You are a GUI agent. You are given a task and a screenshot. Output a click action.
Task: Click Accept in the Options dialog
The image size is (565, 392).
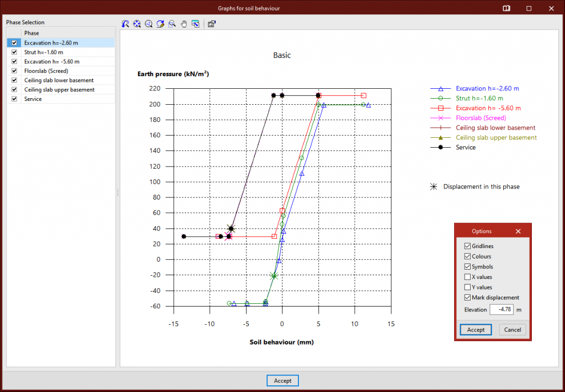pyautogui.click(x=476, y=330)
